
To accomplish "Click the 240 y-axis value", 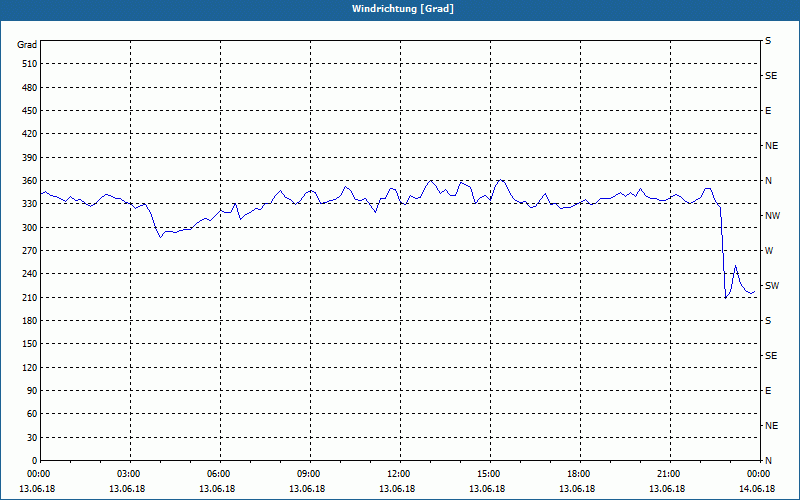I will click(30, 274).
